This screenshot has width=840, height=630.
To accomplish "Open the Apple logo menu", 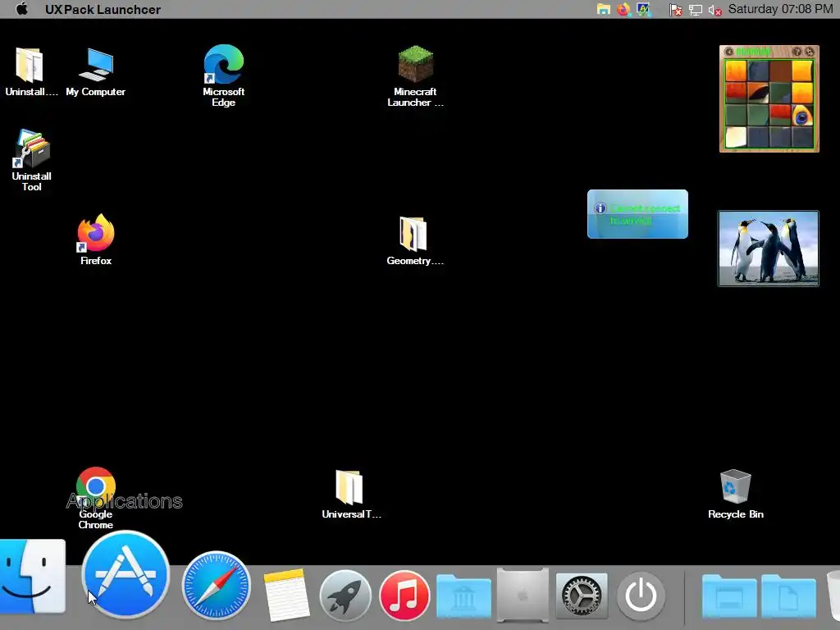I will point(22,9).
